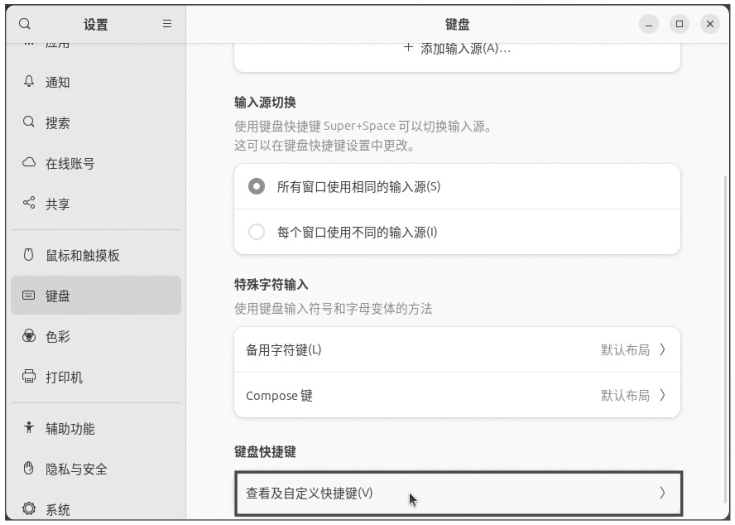735x525 pixels.
Task: Click the bell icon for 通知
Action: [x=28, y=82]
